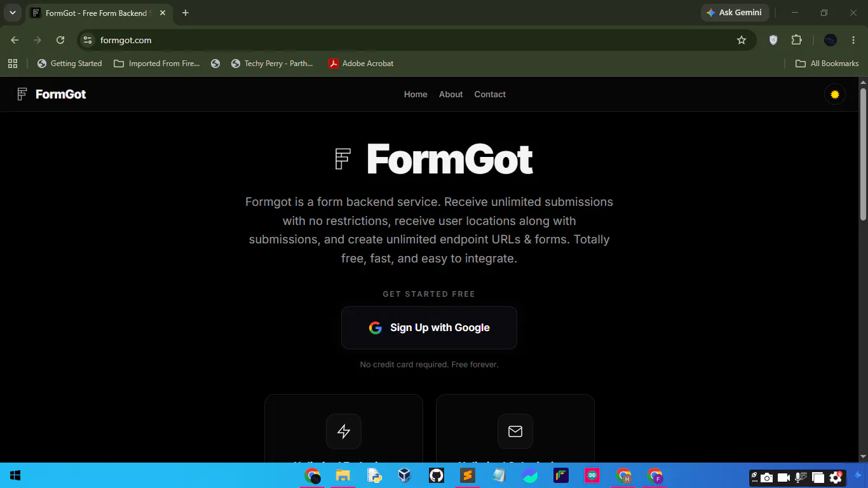The width and height of the screenshot is (868, 488).
Task: Open the notepad taskbar icon
Action: pos(499,475)
